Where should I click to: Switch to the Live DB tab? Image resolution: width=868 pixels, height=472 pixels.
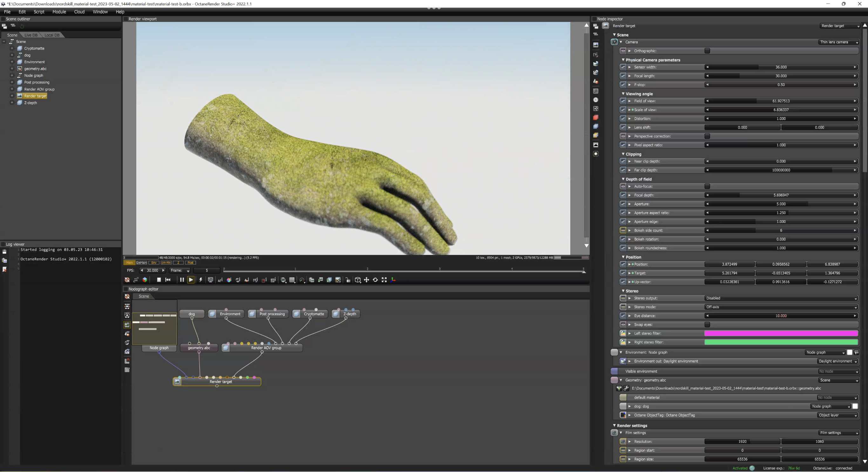click(x=31, y=35)
